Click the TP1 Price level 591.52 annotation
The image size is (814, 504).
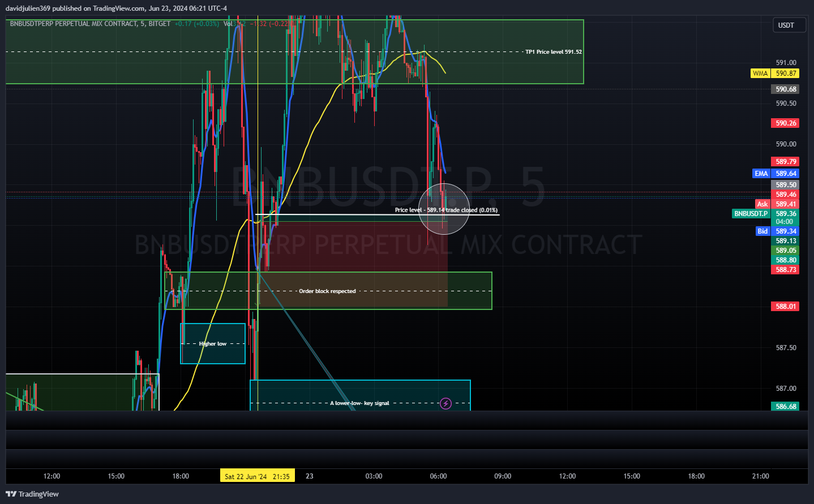[554, 52]
